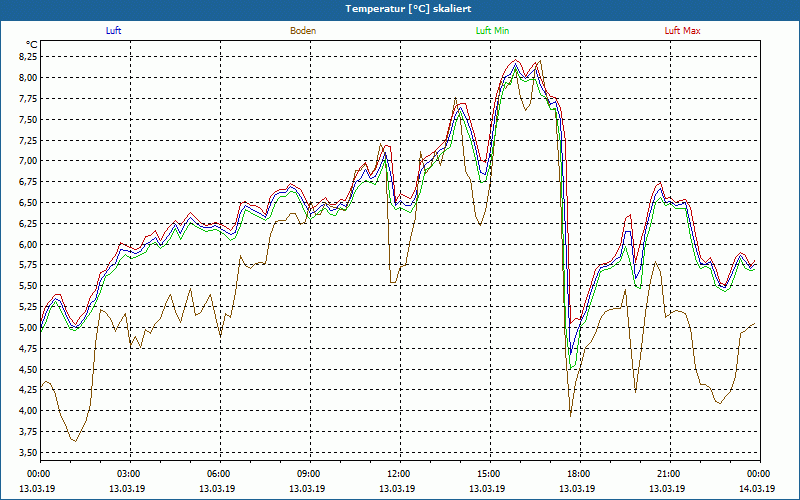Click the 7,00 value on the temperature axis
Image resolution: width=800 pixels, height=500 pixels.
(28, 161)
